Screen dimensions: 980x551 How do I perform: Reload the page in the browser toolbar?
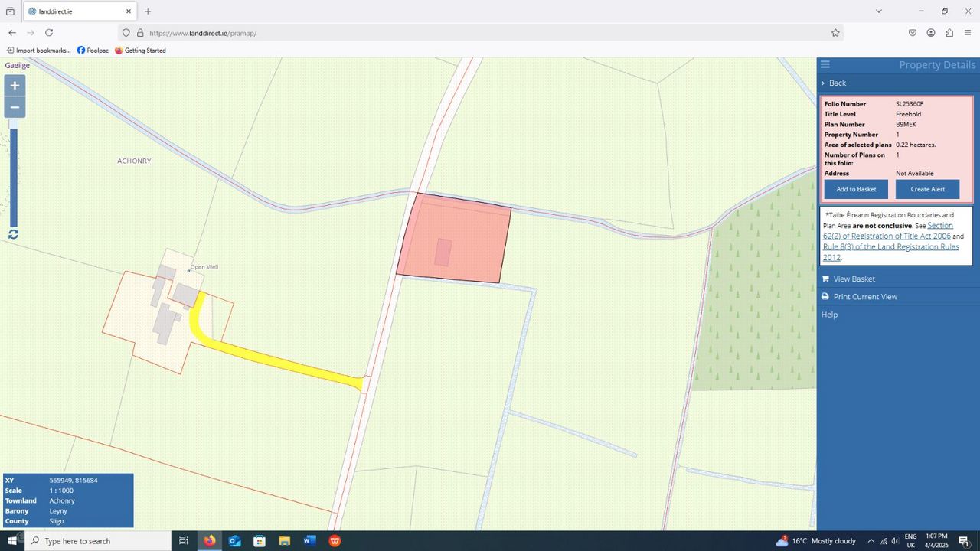tap(49, 33)
